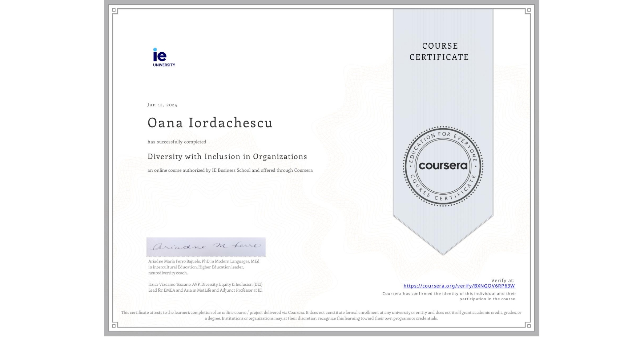Select the 'Coursera has confirmed the identity' note
Image resolution: width=644 pixels, height=337 pixels.
(x=449, y=296)
